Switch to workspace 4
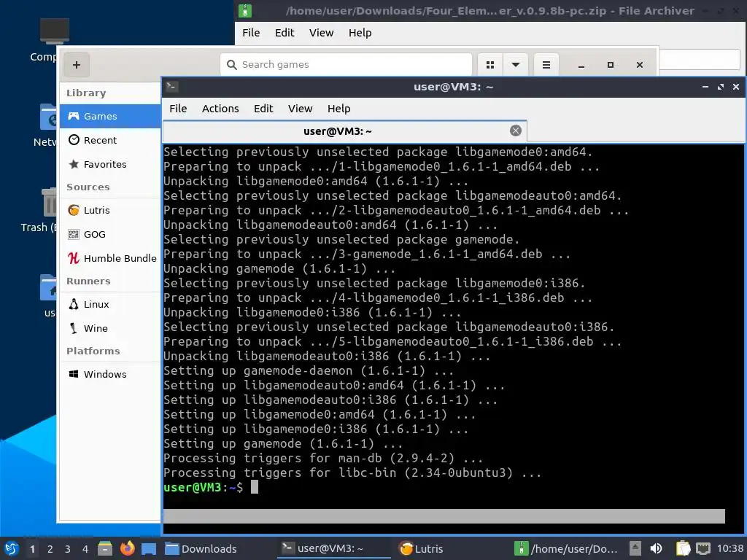747x560 pixels. pos(85,549)
